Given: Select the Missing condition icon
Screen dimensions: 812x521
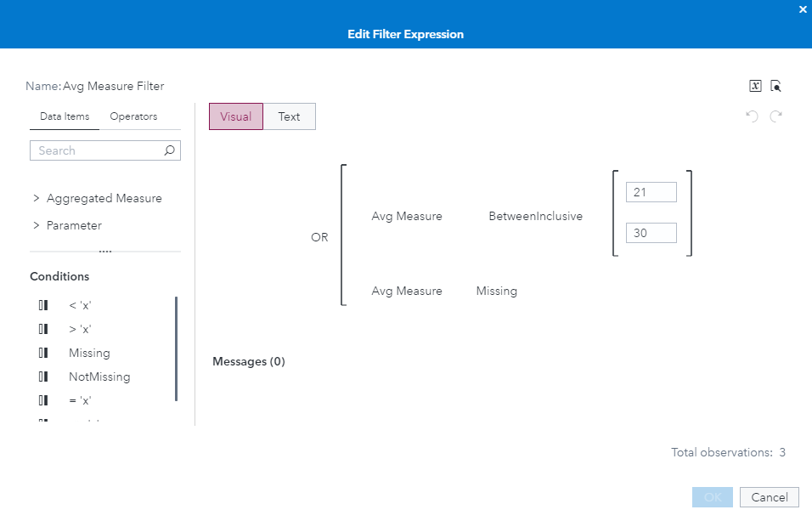Looking at the screenshot, I should [x=43, y=353].
